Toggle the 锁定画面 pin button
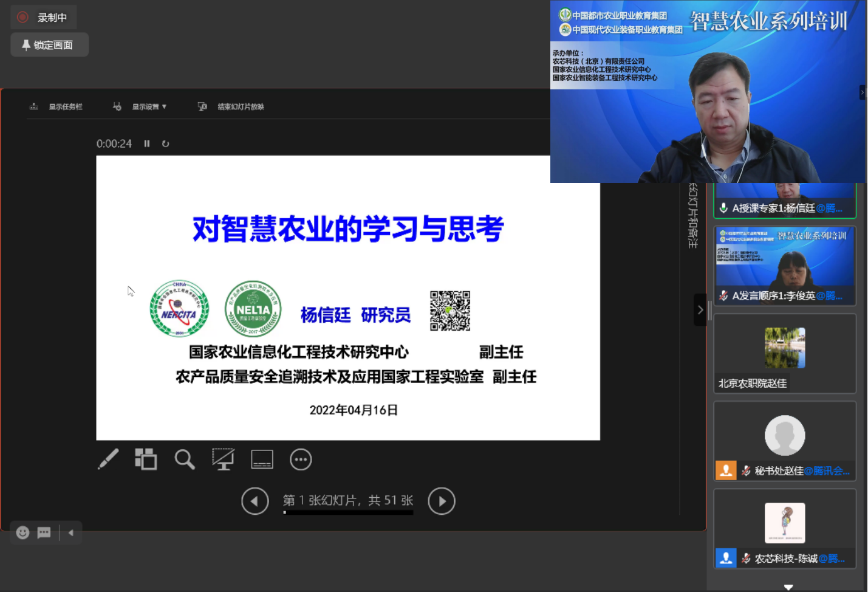 click(49, 45)
